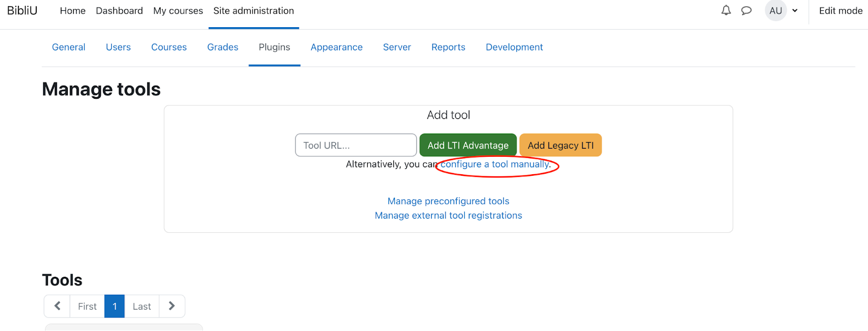Go to My courses
The width and height of the screenshot is (868, 331).
(178, 10)
